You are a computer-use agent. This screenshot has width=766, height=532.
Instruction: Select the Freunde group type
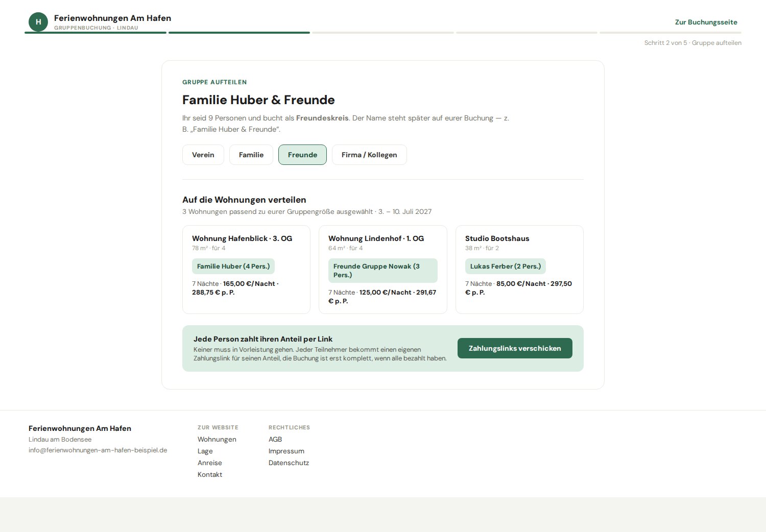point(302,155)
